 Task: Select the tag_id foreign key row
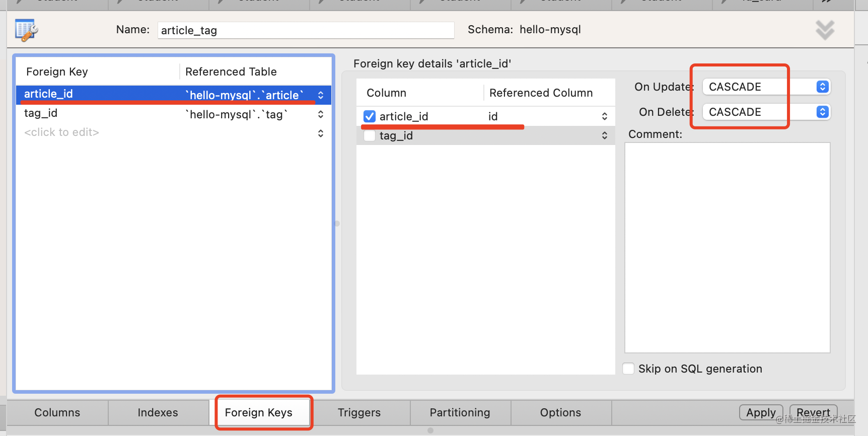tap(101, 114)
